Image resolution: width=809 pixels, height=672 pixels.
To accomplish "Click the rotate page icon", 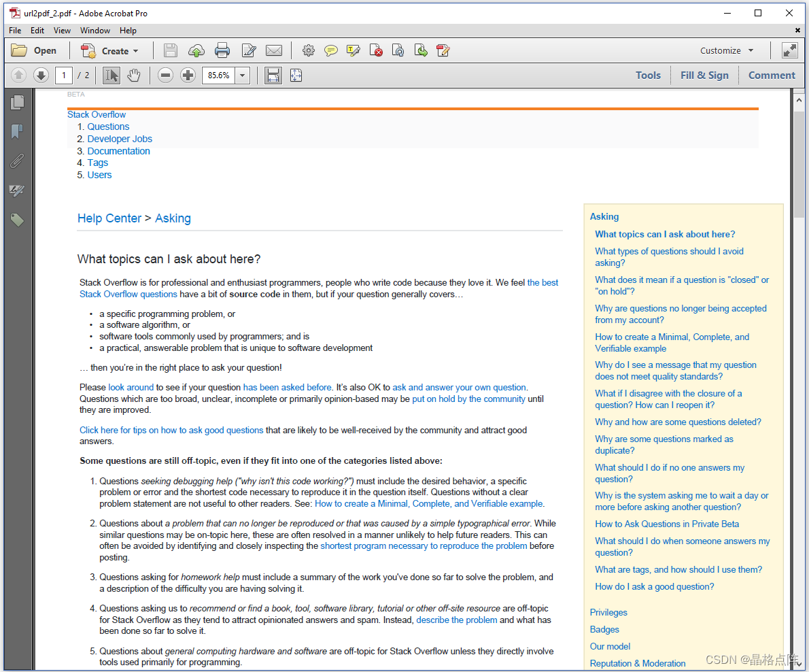I will [x=398, y=50].
